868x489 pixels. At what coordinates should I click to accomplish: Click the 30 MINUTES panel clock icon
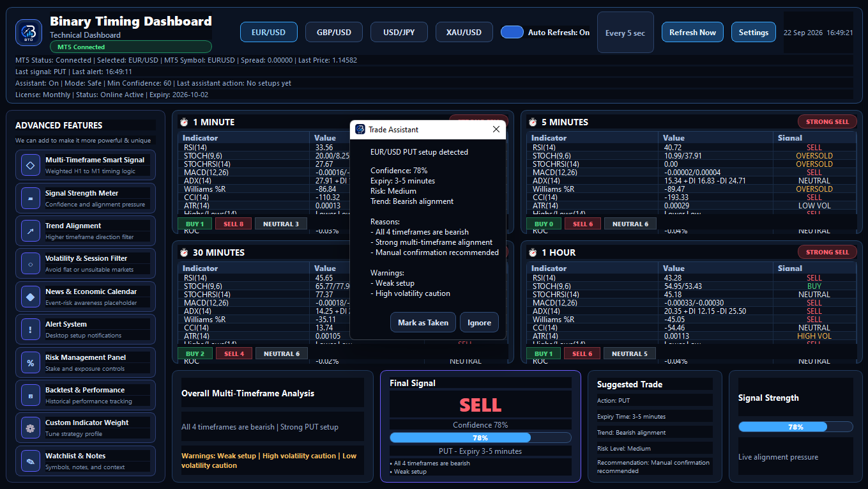184,252
